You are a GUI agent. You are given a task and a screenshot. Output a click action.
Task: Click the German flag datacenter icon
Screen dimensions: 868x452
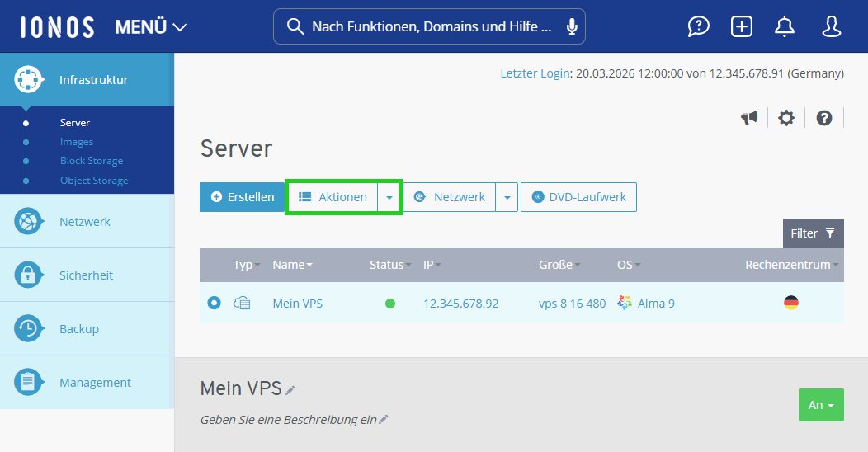(791, 303)
